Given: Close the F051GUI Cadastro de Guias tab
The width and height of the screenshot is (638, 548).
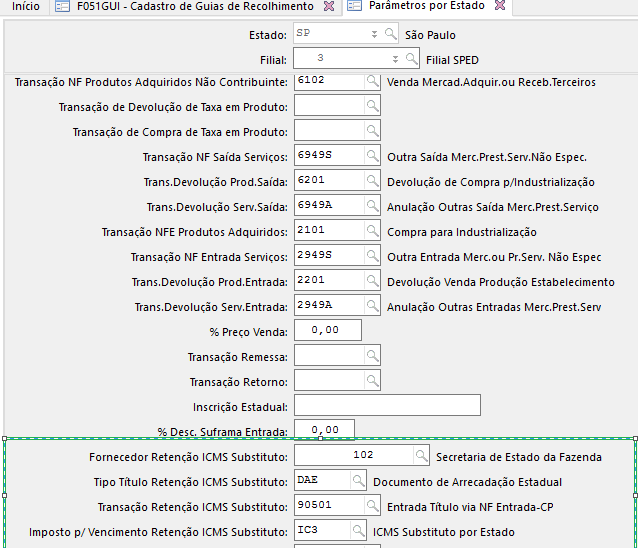Looking at the screenshot, I should click(x=329, y=6).
